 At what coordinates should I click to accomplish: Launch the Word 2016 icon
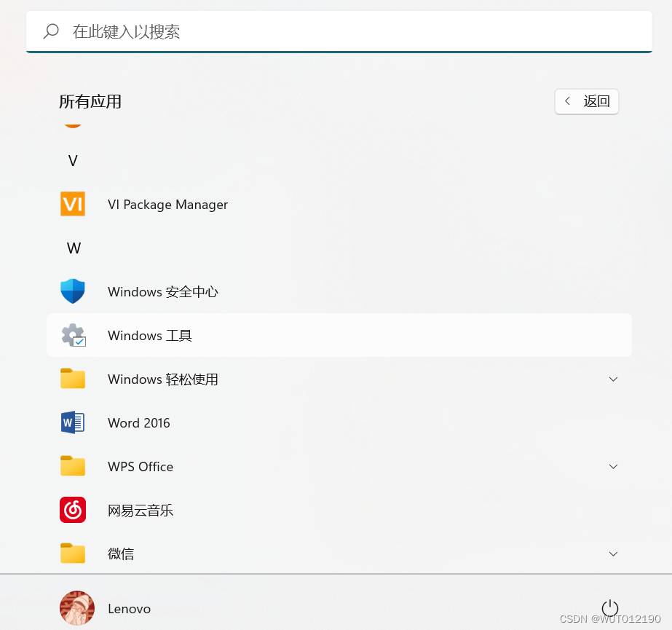click(x=73, y=422)
